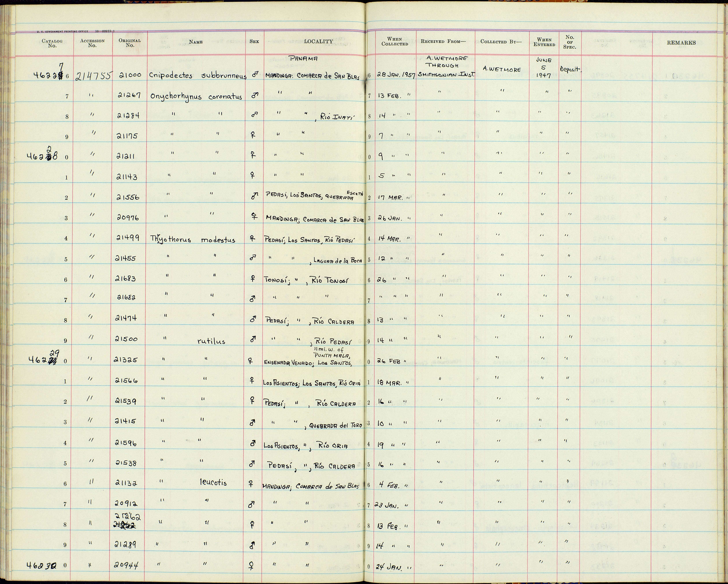Click the 'LOCALITY' column header
This screenshot has height=584, width=728.
click(x=318, y=41)
